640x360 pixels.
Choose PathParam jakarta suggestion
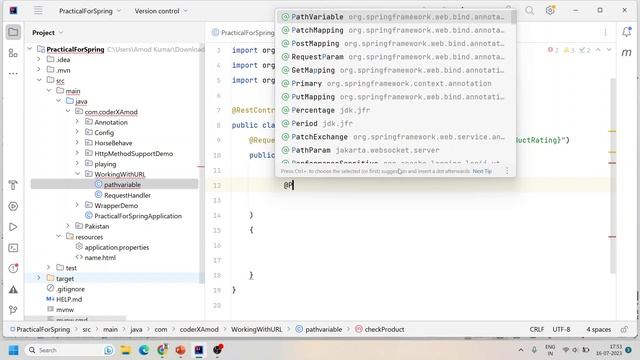(393, 150)
